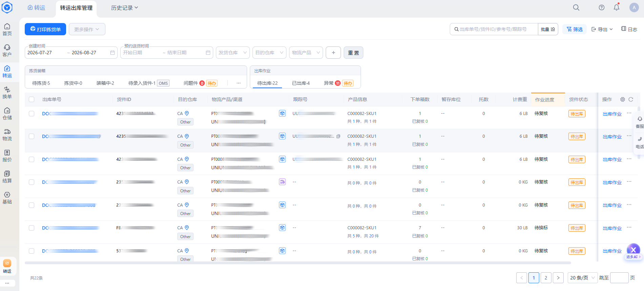Click the 重置 reset button
Viewport: 644px width, 291px height.
pyautogui.click(x=354, y=53)
